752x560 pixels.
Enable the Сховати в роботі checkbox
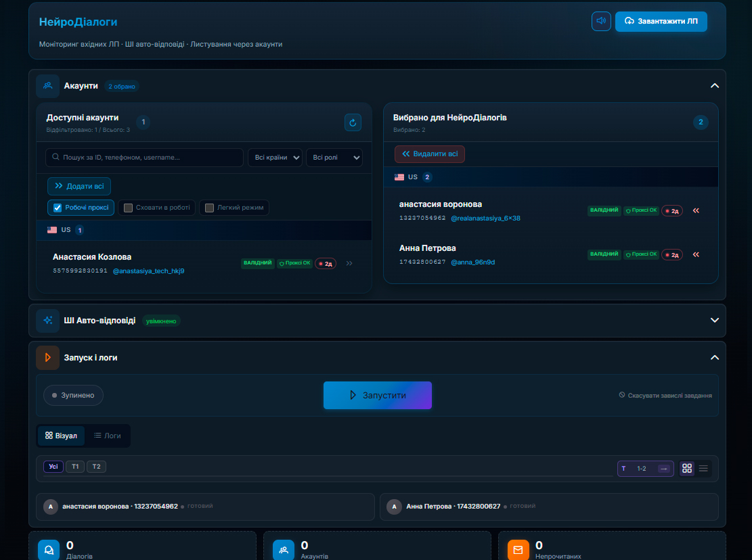pos(128,208)
